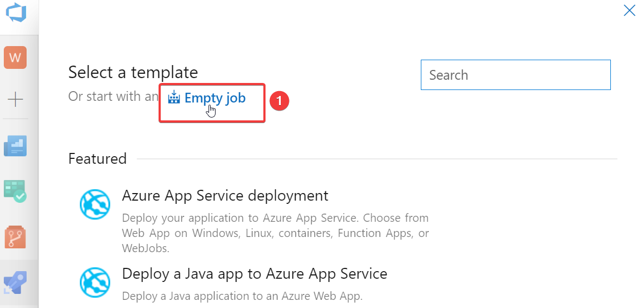Click the Select a template heading

133,72
